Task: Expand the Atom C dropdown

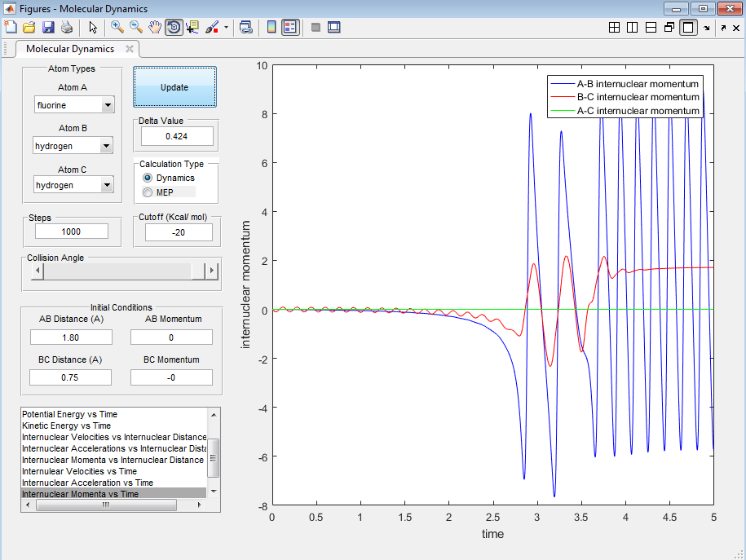Action: pyautogui.click(x=107, y=185)
